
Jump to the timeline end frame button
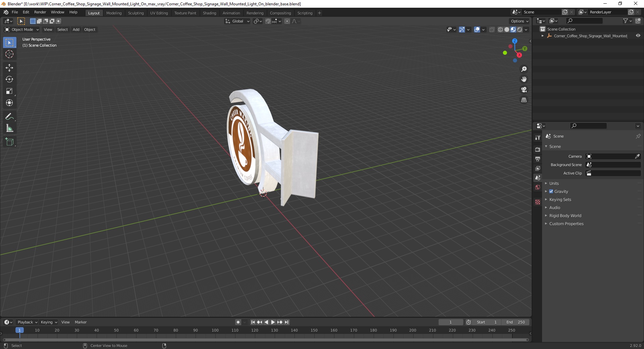(286, 322)
